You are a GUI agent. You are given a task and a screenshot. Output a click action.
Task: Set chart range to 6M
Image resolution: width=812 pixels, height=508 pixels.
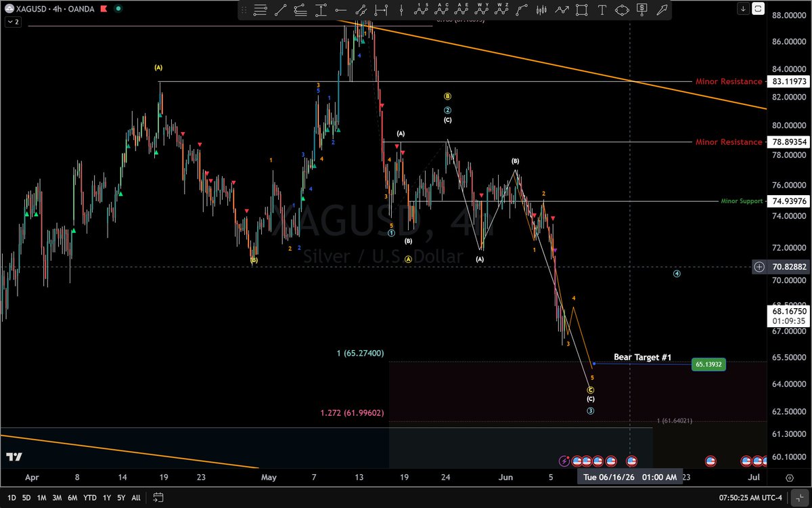click(x=73, y=497)
